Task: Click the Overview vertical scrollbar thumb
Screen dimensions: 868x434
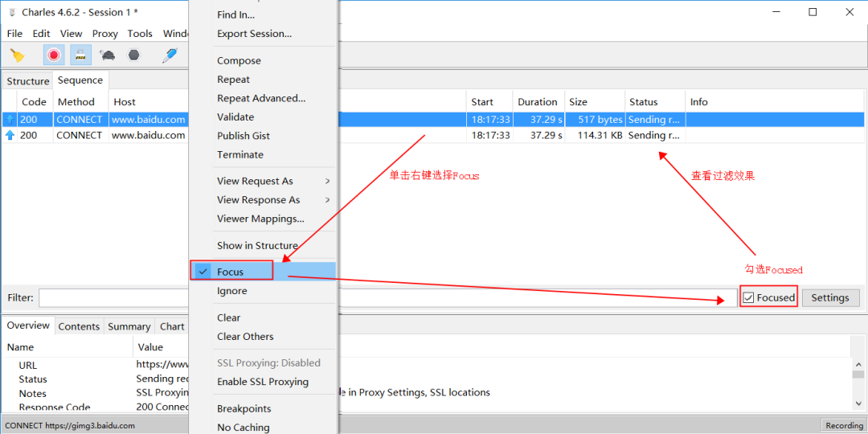Action: (858, 375)
